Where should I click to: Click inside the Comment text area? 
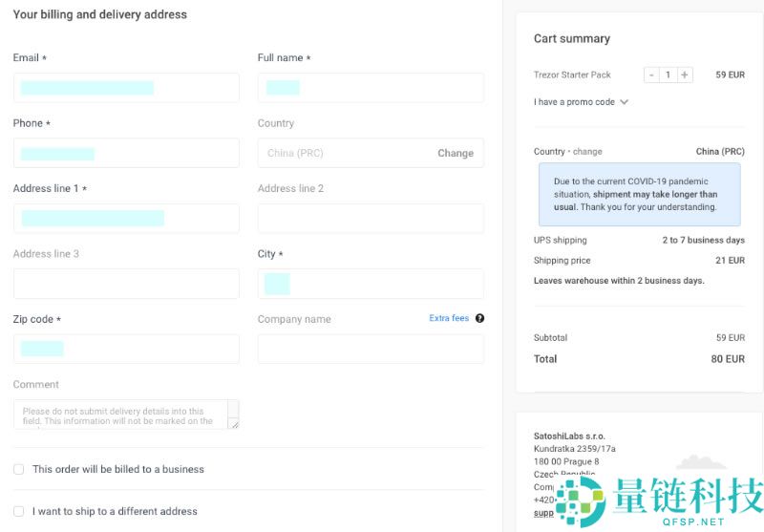point(120,414)
